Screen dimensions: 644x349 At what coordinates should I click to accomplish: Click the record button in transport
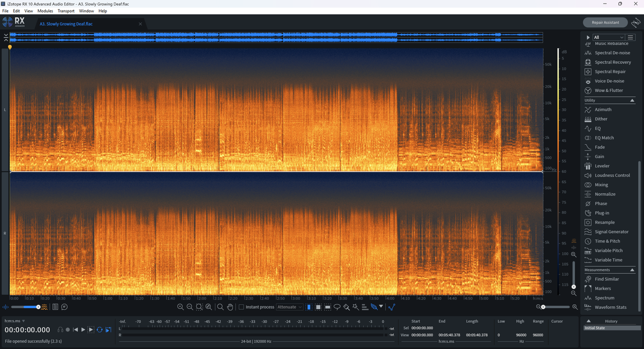tap(68, 330)
